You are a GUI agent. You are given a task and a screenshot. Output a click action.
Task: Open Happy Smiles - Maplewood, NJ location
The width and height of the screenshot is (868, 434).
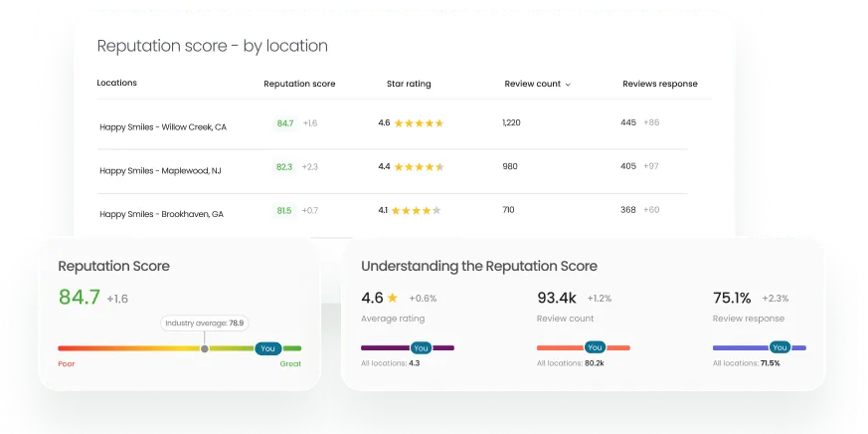pyautogui.click(x=160, y=170)
